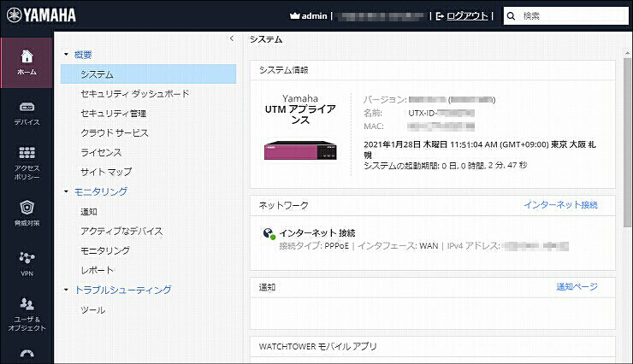Open モニタリング sub-item page
The image size is (633, 364).
click(x=105, y=250)
